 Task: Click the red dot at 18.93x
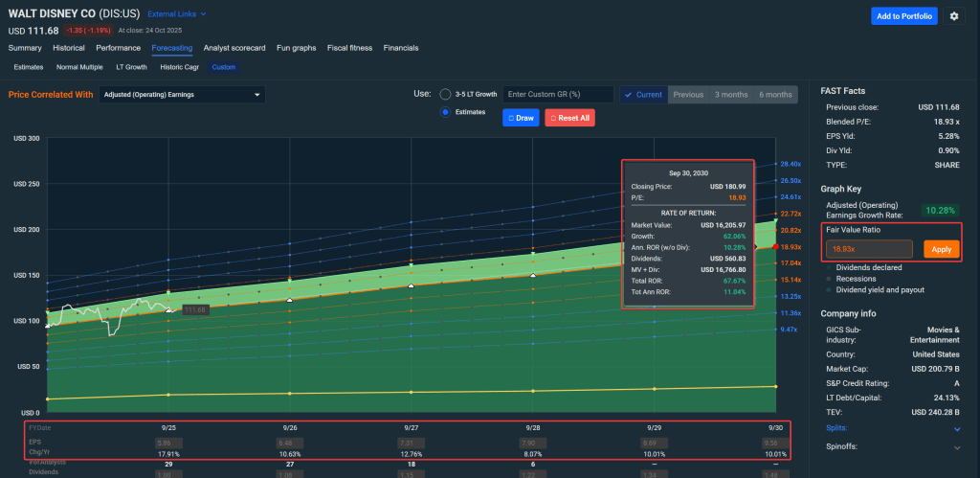point(773,246)
